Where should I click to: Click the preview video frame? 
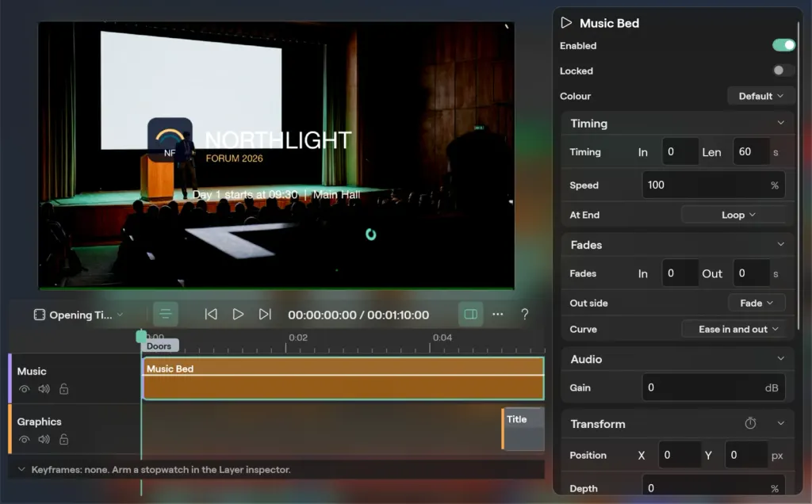coord(277,155)
